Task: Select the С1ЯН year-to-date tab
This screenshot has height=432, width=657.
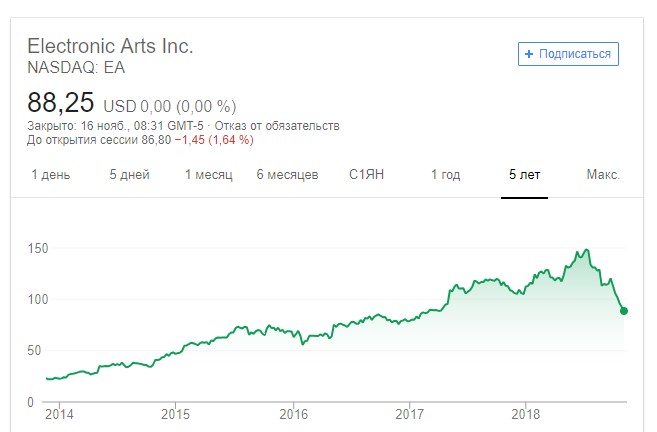Action: 367,175
